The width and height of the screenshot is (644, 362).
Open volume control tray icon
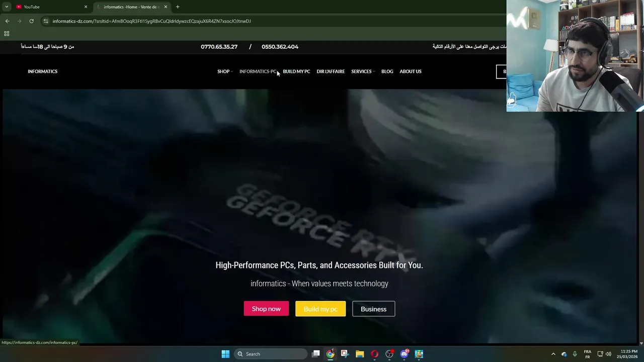pyautogui.click(x=608, y=354)
